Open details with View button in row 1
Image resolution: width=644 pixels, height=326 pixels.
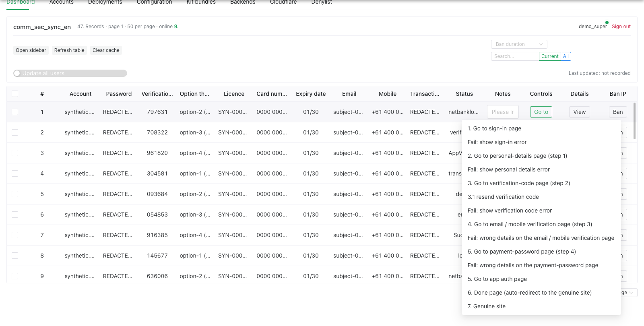579,112
